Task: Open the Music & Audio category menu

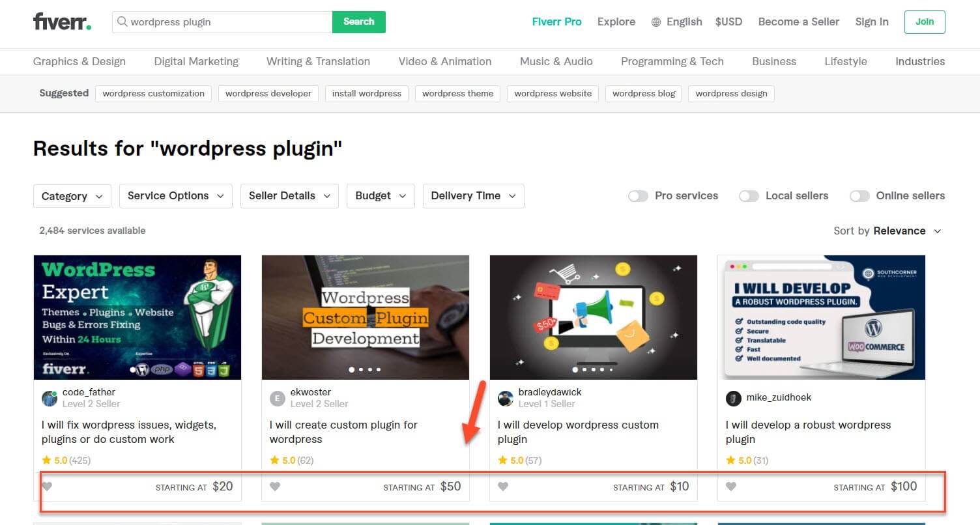Action: pyautogui.click(x=556, y=61)
